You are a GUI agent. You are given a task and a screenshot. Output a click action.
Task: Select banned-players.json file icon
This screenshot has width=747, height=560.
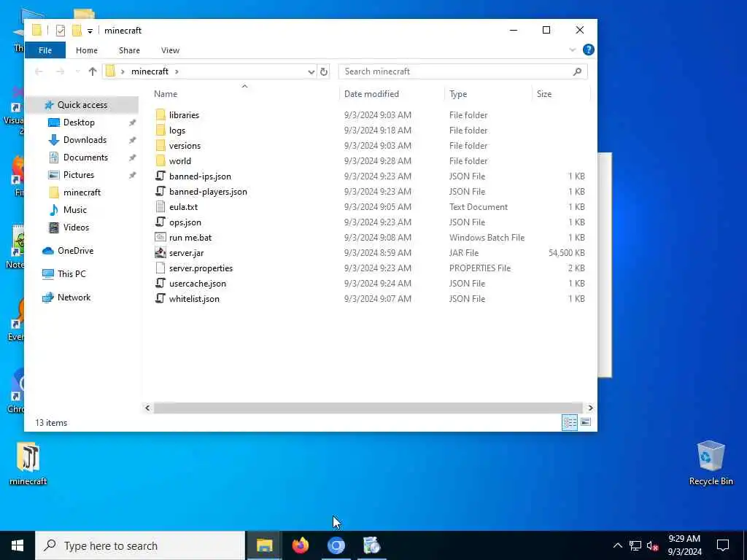(160, 191)
